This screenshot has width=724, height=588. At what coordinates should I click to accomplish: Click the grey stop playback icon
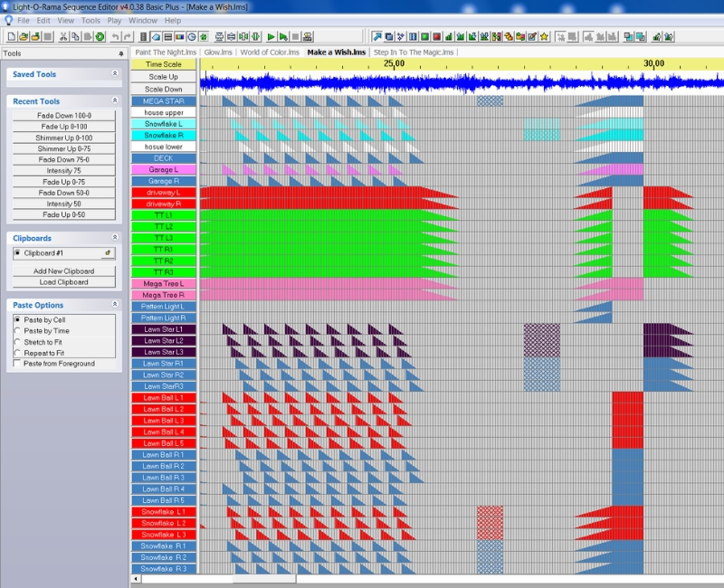point(296,36)
